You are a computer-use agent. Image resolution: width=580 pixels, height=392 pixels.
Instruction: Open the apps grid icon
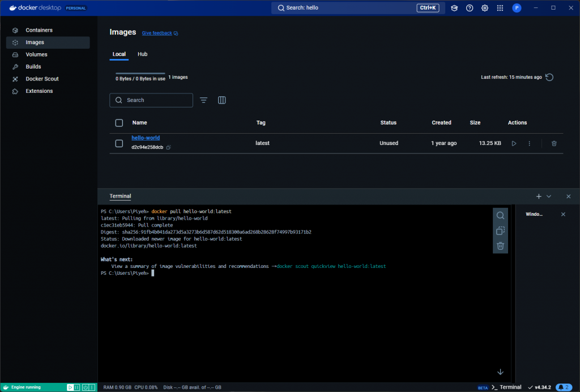(500, 8)
